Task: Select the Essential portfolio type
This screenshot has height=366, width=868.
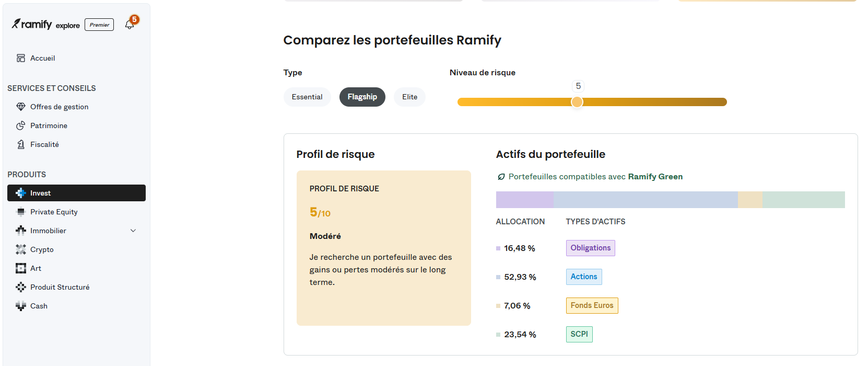Action: click(x=307, y=97)
